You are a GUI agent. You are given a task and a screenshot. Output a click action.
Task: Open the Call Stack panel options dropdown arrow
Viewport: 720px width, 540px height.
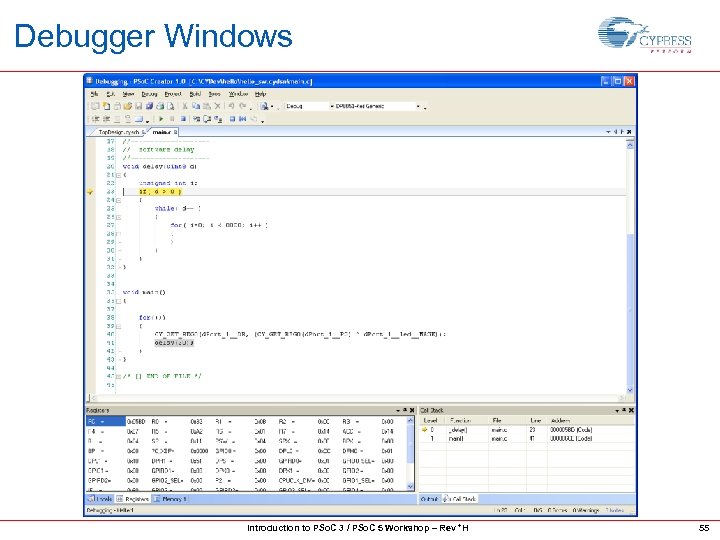coord(617,411)
